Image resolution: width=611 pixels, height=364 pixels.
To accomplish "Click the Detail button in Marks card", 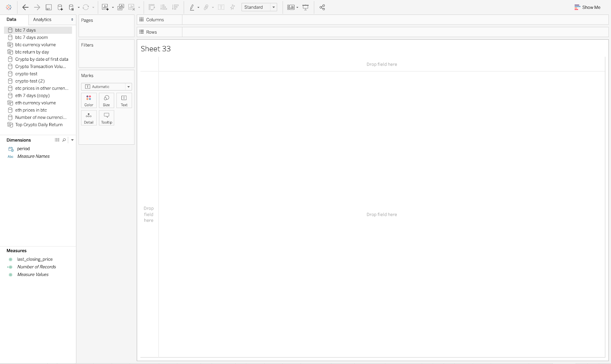I will 89,118.
